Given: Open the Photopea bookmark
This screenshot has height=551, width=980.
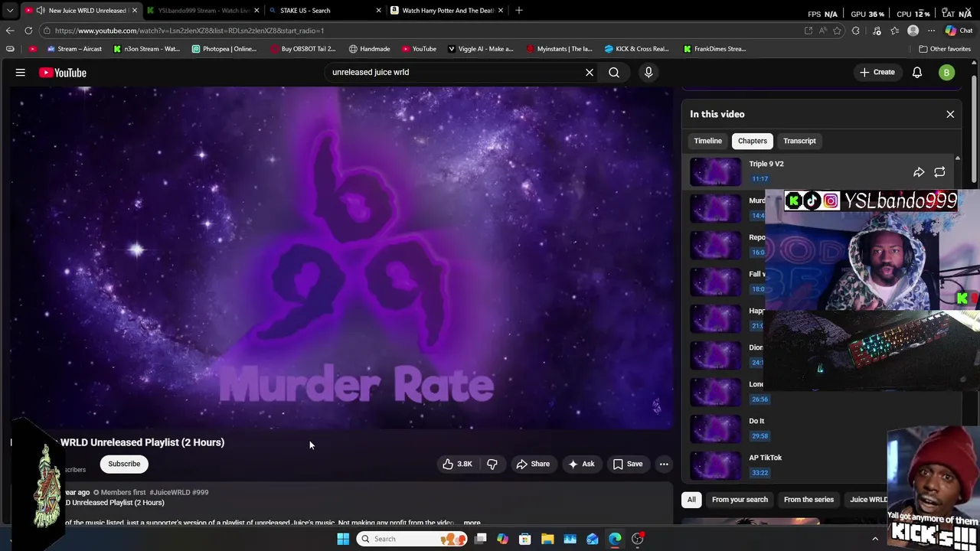Looking at the screenshot, I should [x=224, y=49].
